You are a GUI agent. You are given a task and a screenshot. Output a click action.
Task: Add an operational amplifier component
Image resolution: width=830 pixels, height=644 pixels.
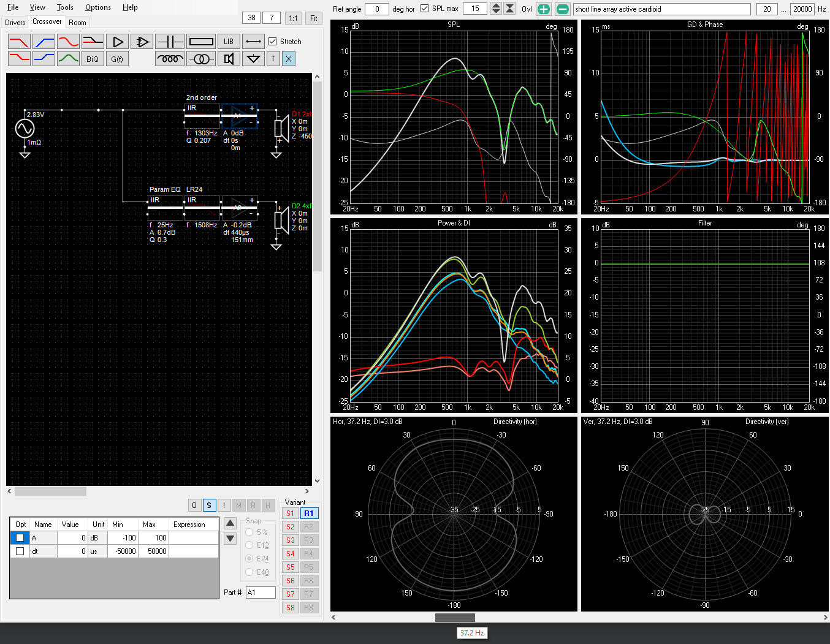click(x=142, y=42)
